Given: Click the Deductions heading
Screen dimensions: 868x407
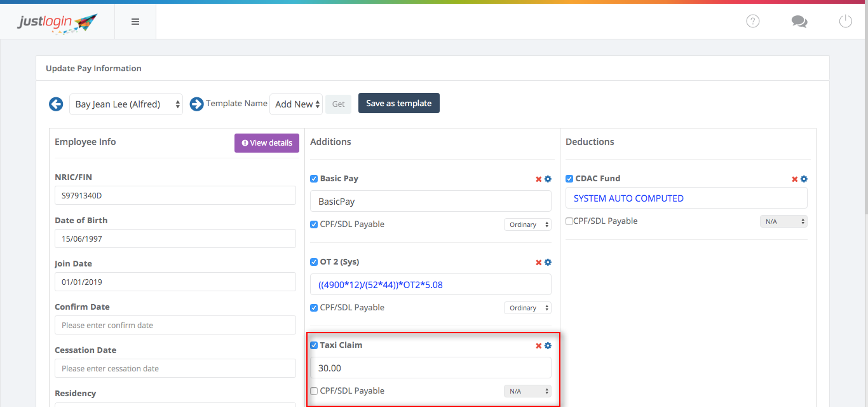Looking at the screenshot, I should 590,142.
